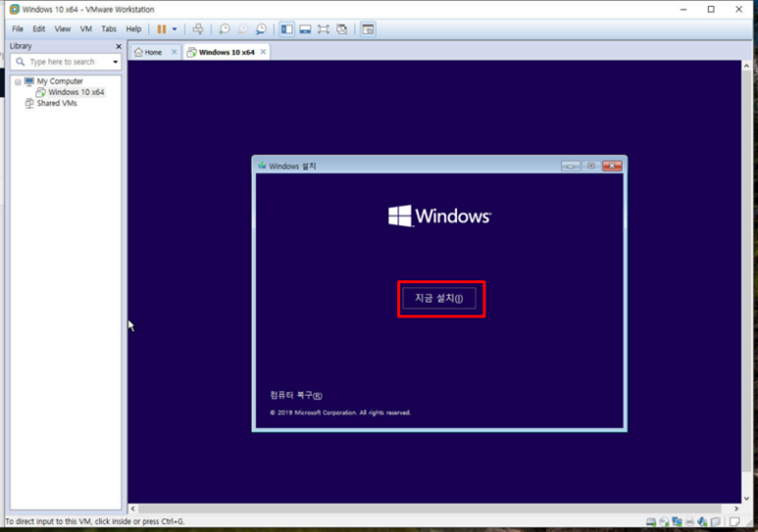Open the power options dropdown arrow
758x532 pixels.
pos(175,29)
